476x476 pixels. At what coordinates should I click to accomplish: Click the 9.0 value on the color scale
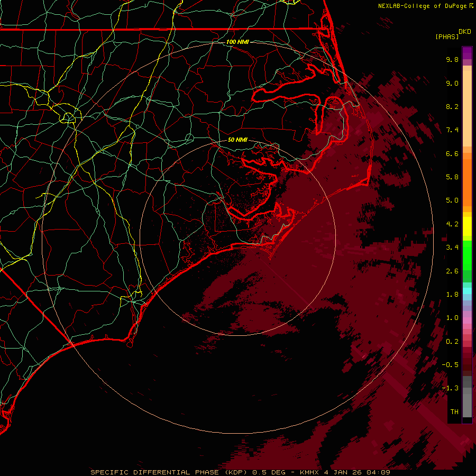click(452, 83)
